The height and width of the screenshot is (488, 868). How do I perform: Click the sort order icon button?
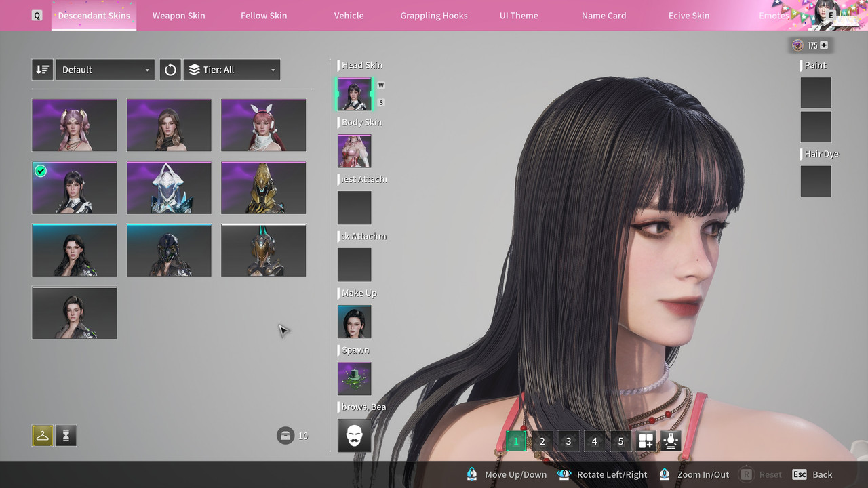[x=42, y=70]
